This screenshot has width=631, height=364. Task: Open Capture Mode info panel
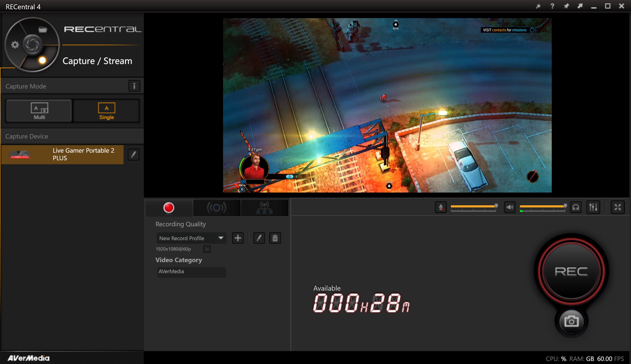coord(134,86)
